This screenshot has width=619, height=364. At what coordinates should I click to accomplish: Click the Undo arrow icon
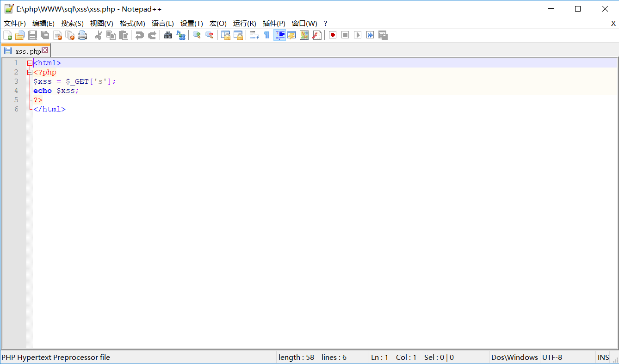click(140, 35)
